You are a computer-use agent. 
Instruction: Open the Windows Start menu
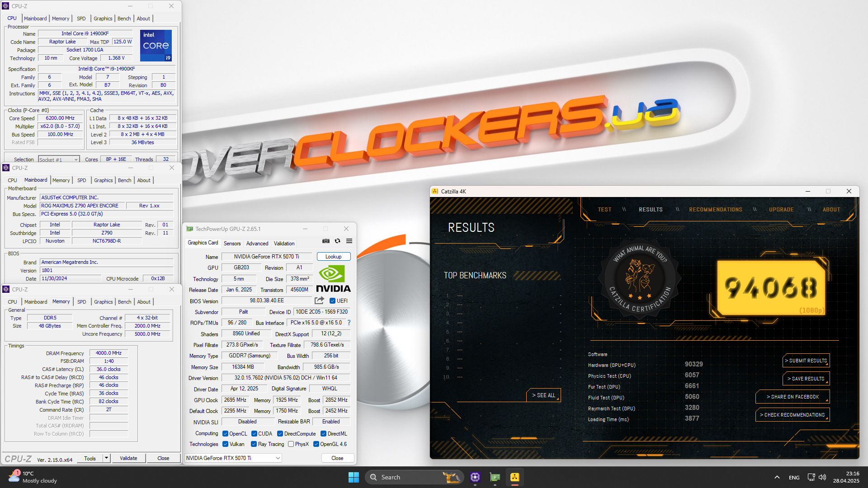[354, 477]
